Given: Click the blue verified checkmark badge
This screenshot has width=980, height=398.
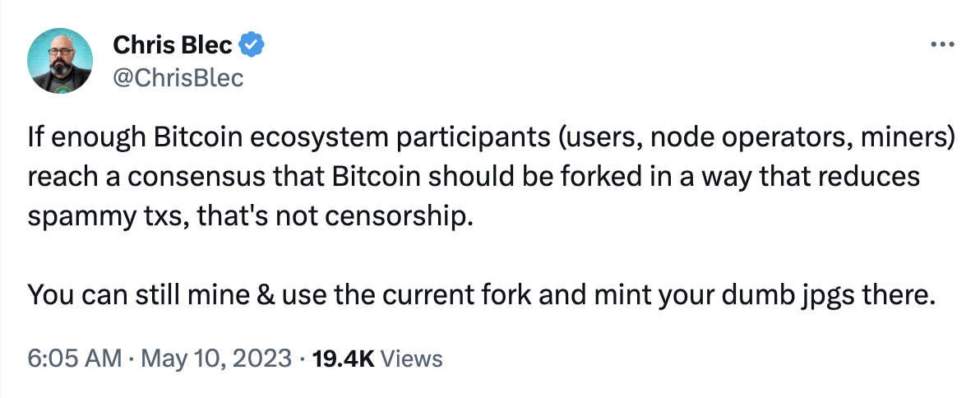Looking at the screenshot, I should [x=252, y=45].
